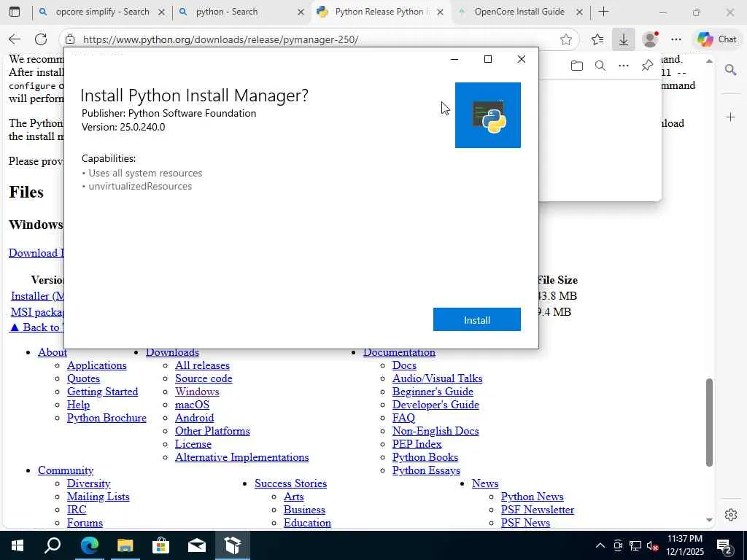Open Mailing Lists link

[98, 496]
